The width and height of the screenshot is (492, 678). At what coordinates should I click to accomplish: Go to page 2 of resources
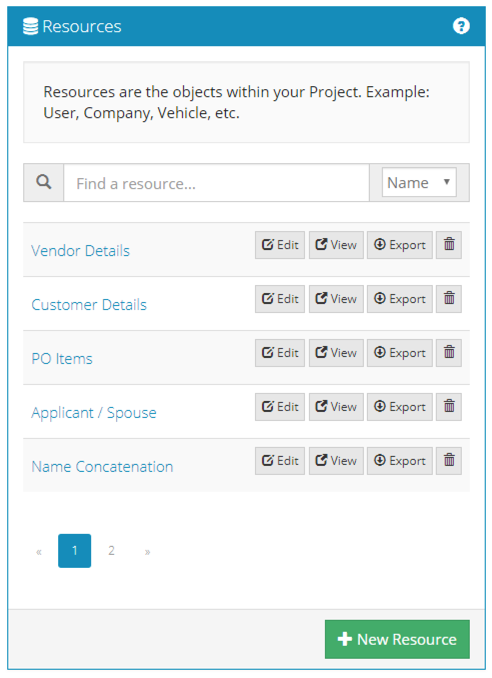pos(111,551)
